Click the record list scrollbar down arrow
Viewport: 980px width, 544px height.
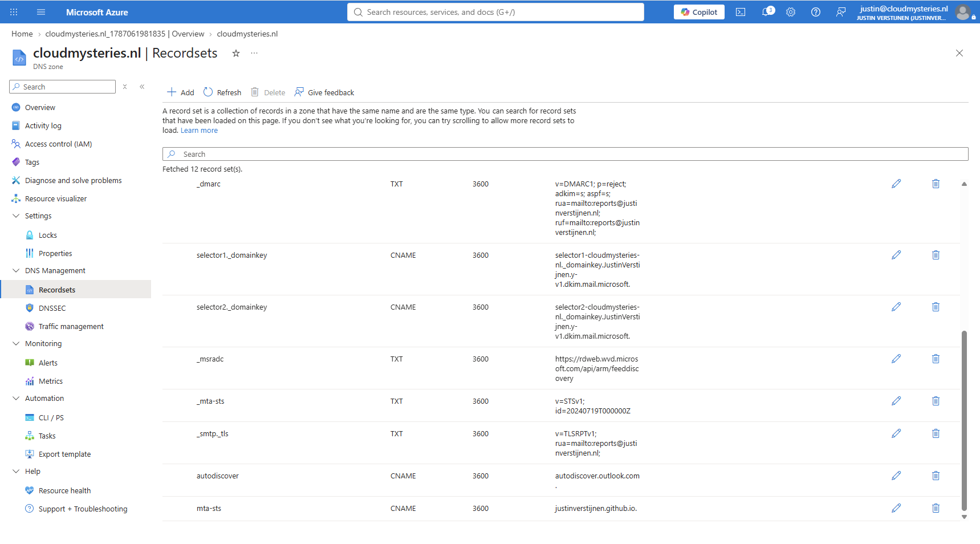tap(964, 517)
